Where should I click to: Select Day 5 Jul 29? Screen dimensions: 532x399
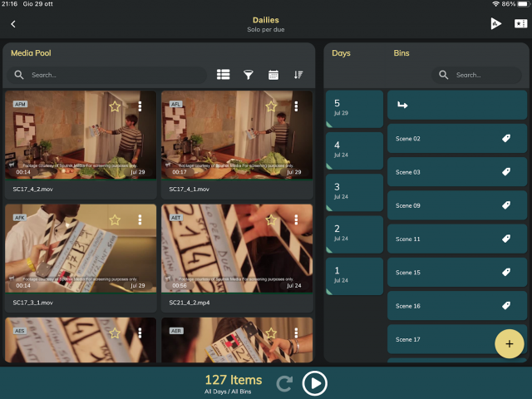tap(354, 110)
